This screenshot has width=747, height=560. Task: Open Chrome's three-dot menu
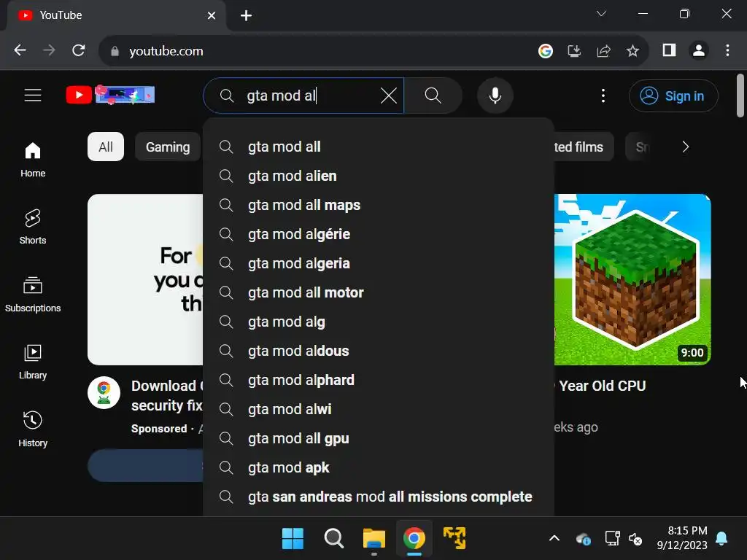click(727, 50)
